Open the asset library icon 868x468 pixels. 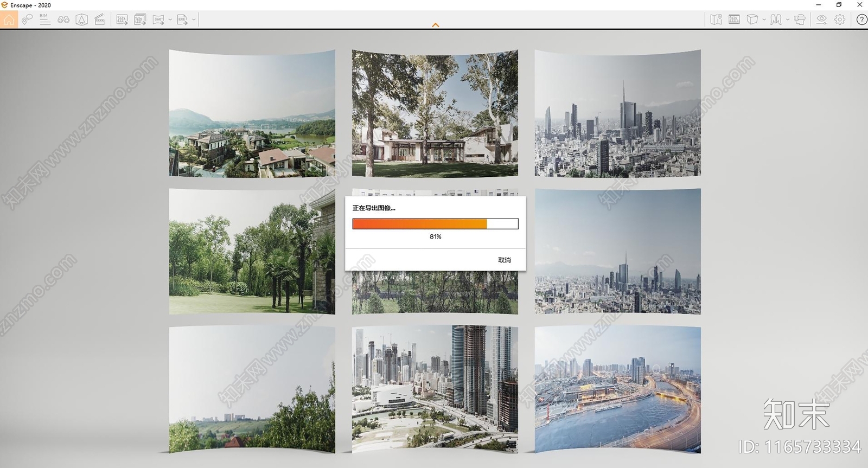[734, 20]
